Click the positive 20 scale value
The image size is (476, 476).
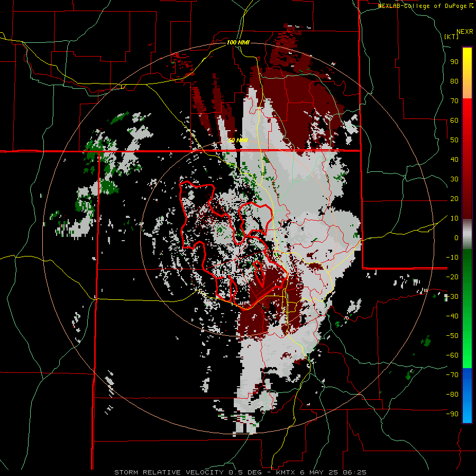click(454, 198)
